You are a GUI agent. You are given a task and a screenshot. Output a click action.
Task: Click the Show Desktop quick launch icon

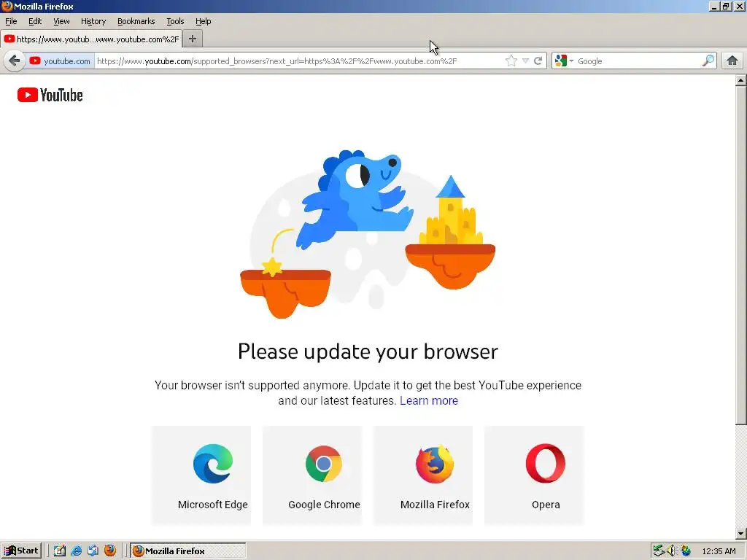pyautogui.click(x=59, y=551)
